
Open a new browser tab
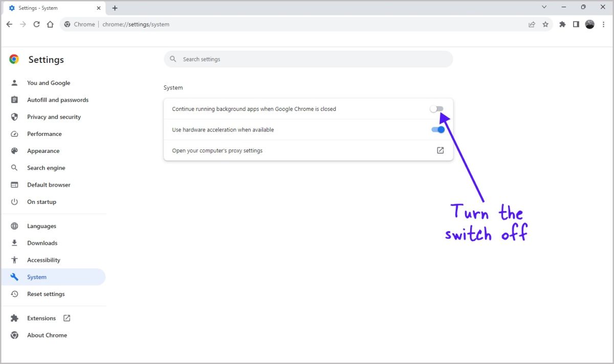click(115, 8)
